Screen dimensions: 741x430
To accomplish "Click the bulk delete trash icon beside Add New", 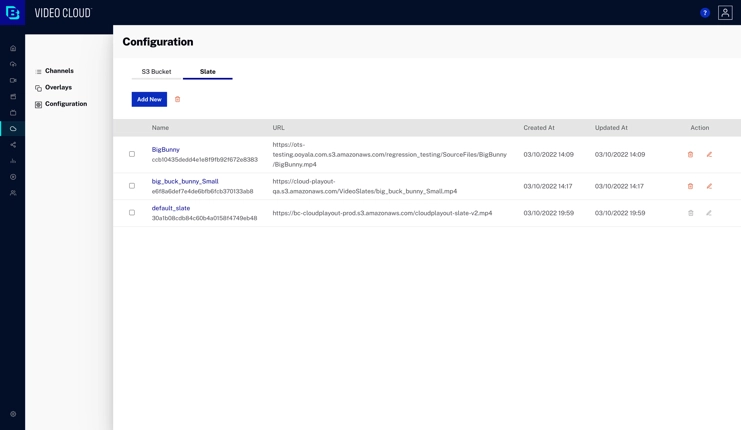I will coord(178,99).
